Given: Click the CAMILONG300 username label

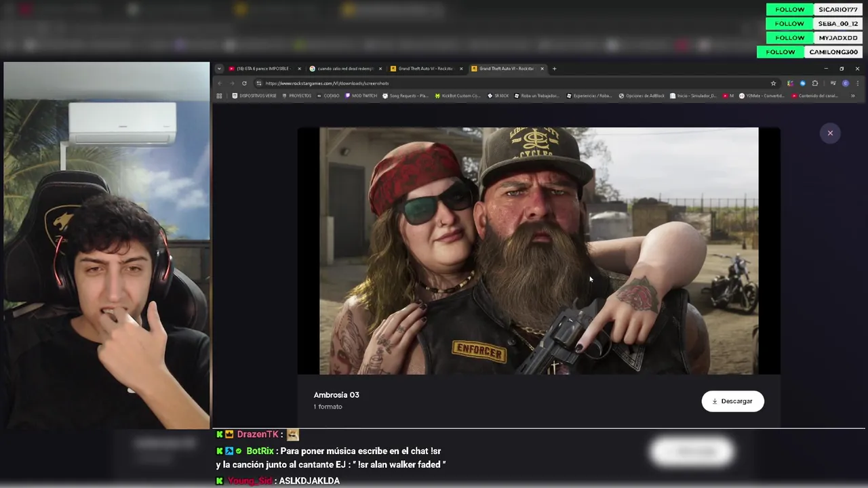Looking at the screenshot, I should point(833,52).
